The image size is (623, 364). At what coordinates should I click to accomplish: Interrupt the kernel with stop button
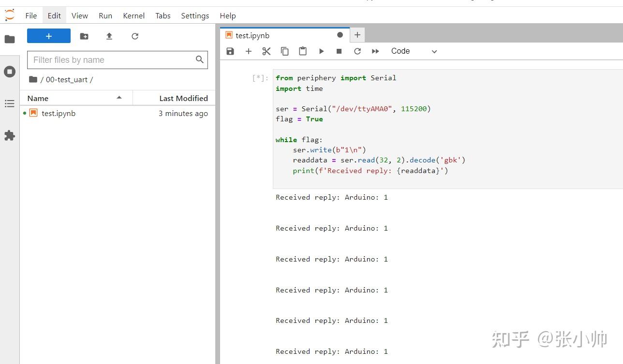339,51
